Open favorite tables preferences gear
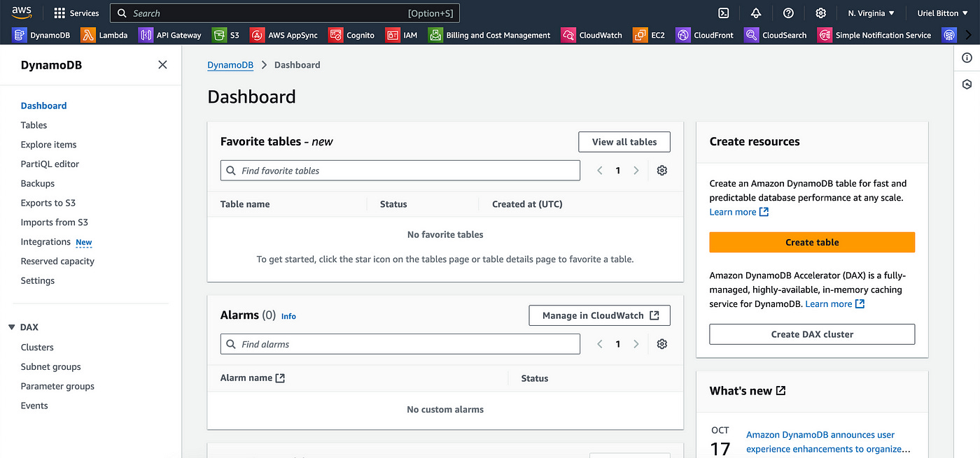Screen dimensions: 980x458 662,171
